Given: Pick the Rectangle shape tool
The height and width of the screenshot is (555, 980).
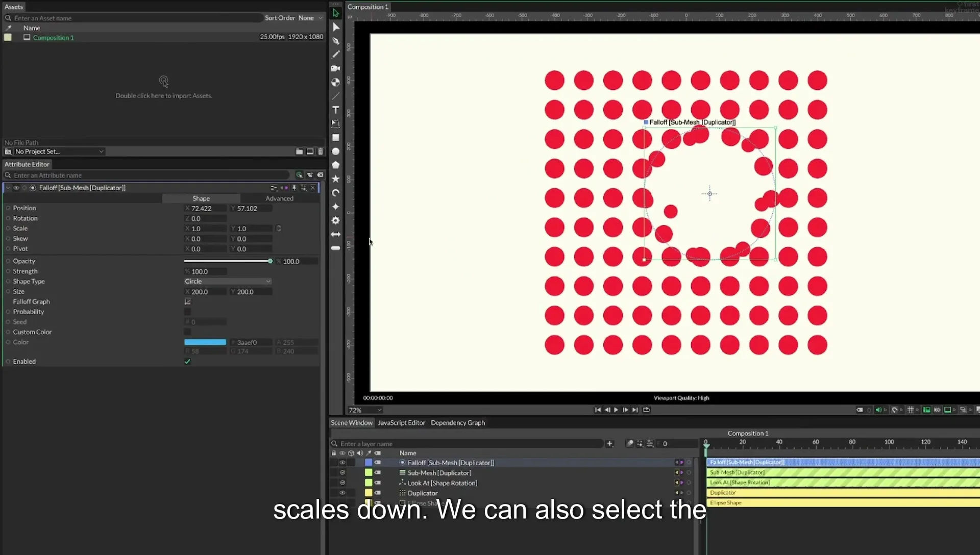Looking at the screenshot, I should click(336, 138).
